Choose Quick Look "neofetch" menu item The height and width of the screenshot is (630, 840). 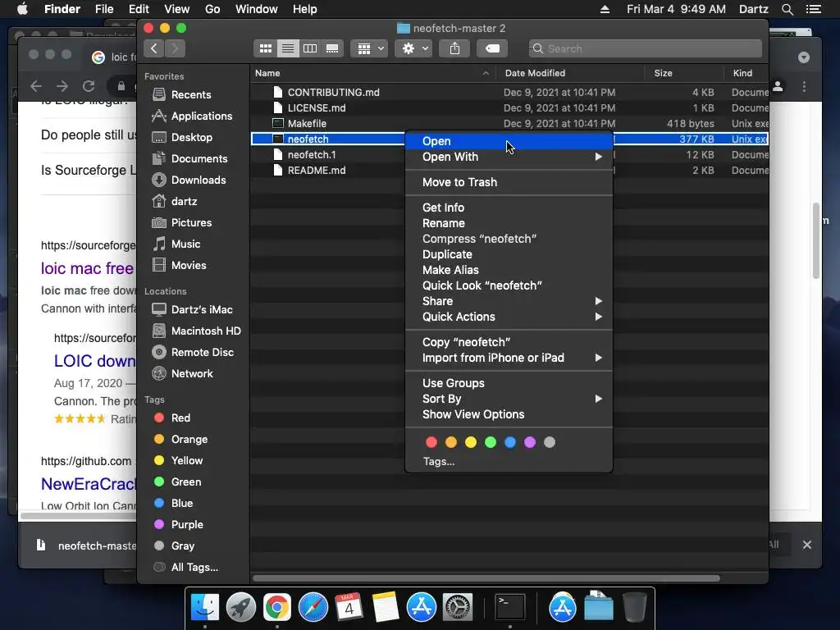509,285
